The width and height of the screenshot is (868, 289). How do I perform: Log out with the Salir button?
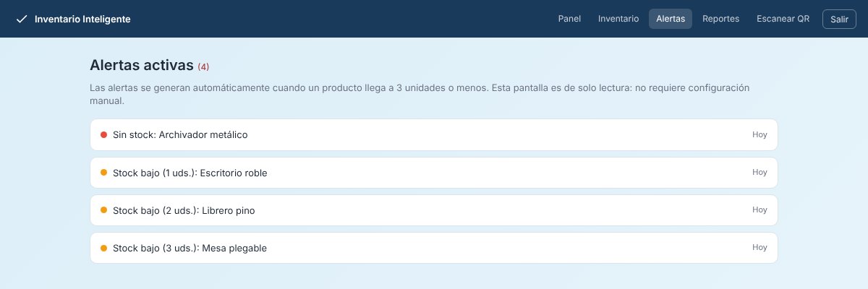pyautogui.click(x=839, y=19)
